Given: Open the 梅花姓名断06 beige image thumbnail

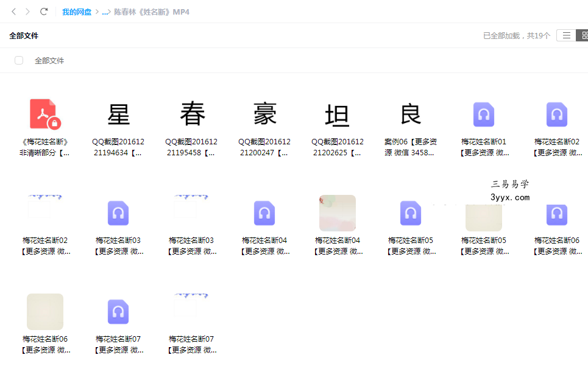Looking at the screenshot, I should pyautogui.click(x=45, y=311).
